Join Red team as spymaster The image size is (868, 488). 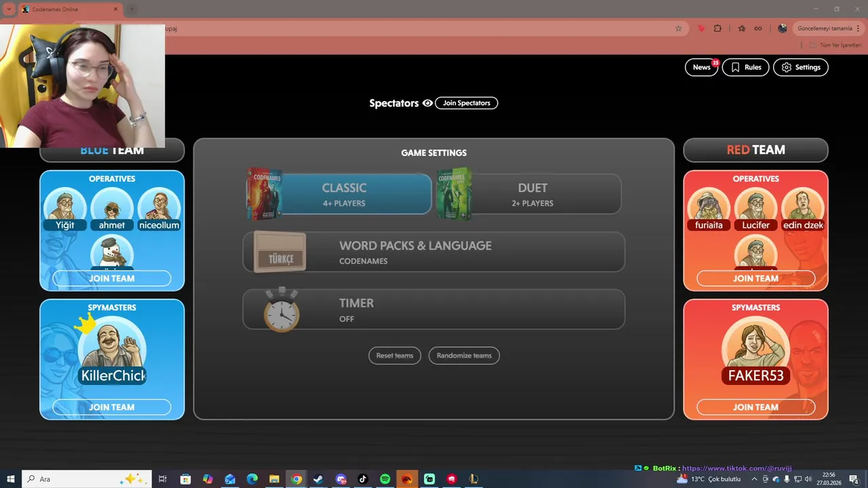coord(755,407)
